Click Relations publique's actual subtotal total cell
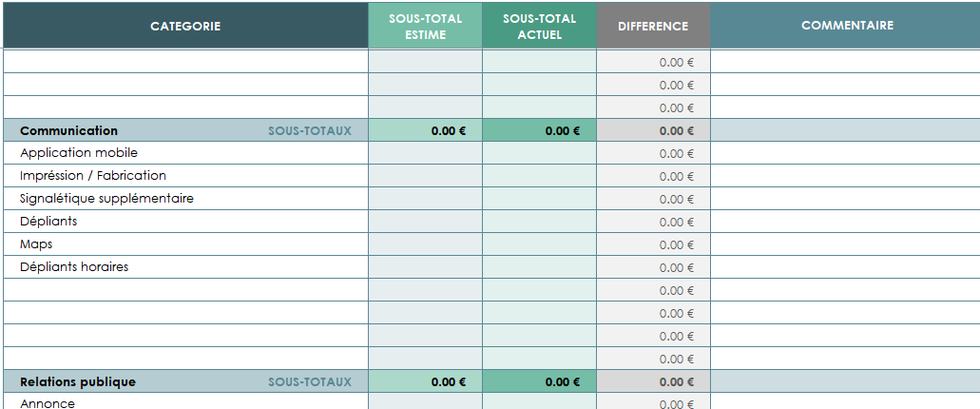Viewport: 980px width, 409px height. click(539, 381)
